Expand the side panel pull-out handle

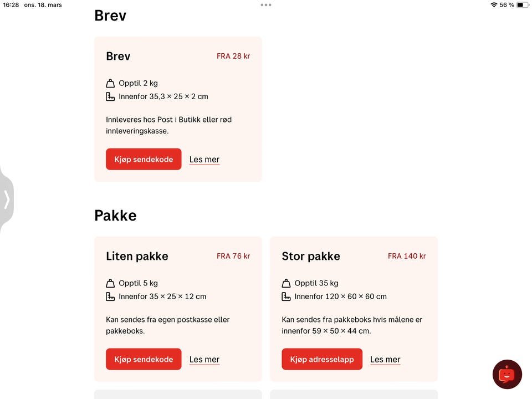(x=7, y=199)
